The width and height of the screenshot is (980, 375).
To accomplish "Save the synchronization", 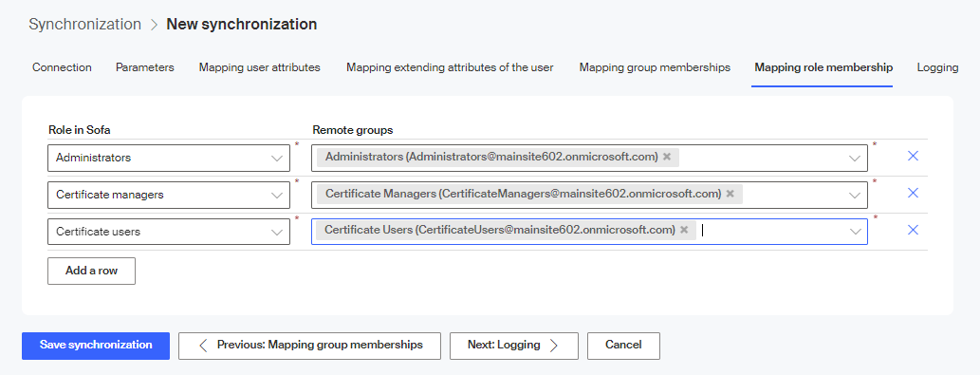I will point(96,346).
